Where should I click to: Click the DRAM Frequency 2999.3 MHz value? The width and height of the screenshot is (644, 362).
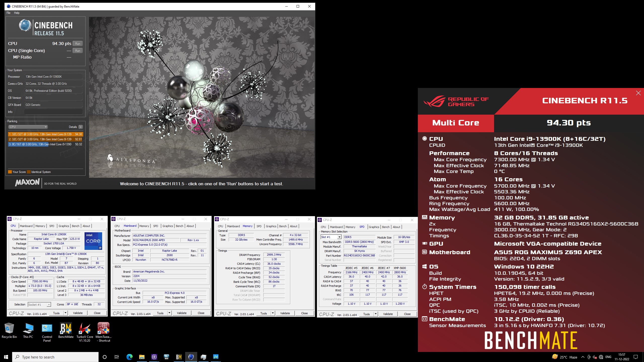pyautogui.click(x=274, y=255)
